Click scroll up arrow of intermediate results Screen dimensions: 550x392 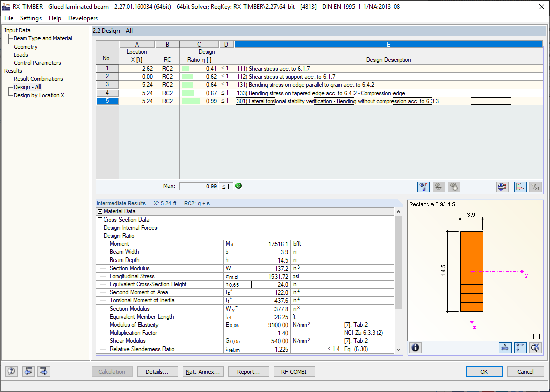click(x=398, y=212)
